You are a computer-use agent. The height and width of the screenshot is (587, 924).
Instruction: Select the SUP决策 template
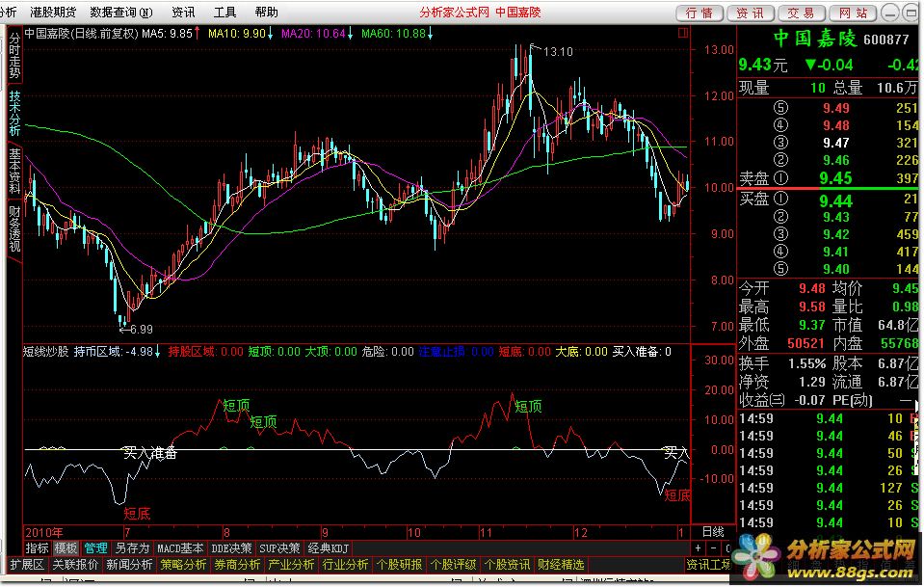[279, 548]
